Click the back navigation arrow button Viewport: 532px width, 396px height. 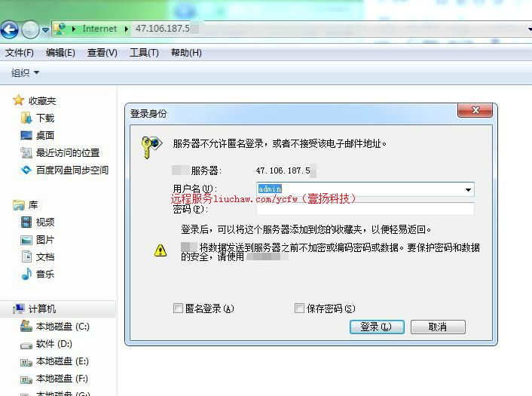pos(9,29)
